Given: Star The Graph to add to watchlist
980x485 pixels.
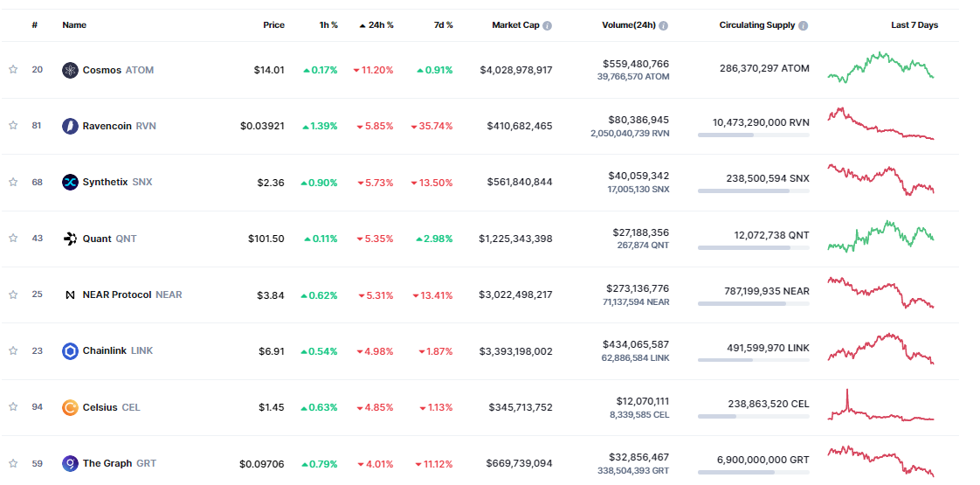Looking at the screenshot, I should (x=13, y=463).
